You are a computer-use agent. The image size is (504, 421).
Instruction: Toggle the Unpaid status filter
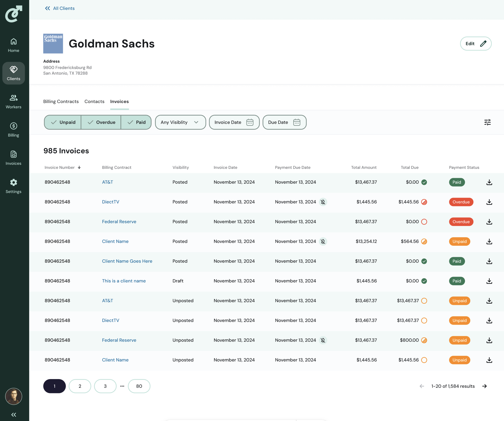pos(63,122)
